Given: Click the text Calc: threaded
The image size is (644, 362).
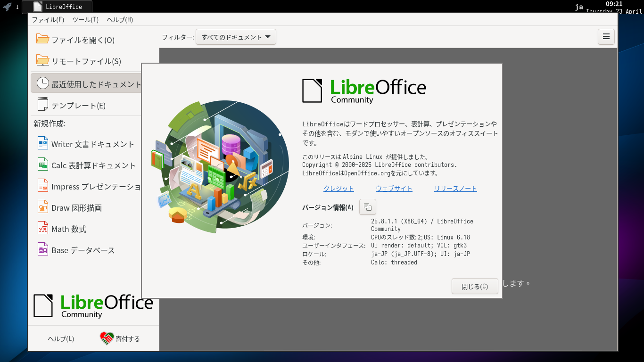Looking at the screenshot, I should tap(394, 262).
